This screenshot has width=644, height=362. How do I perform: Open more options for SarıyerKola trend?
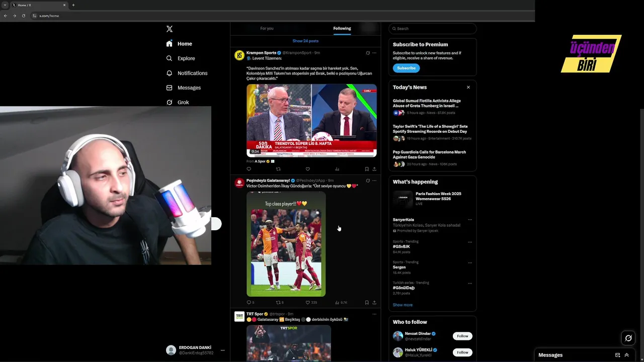point(470,220)
